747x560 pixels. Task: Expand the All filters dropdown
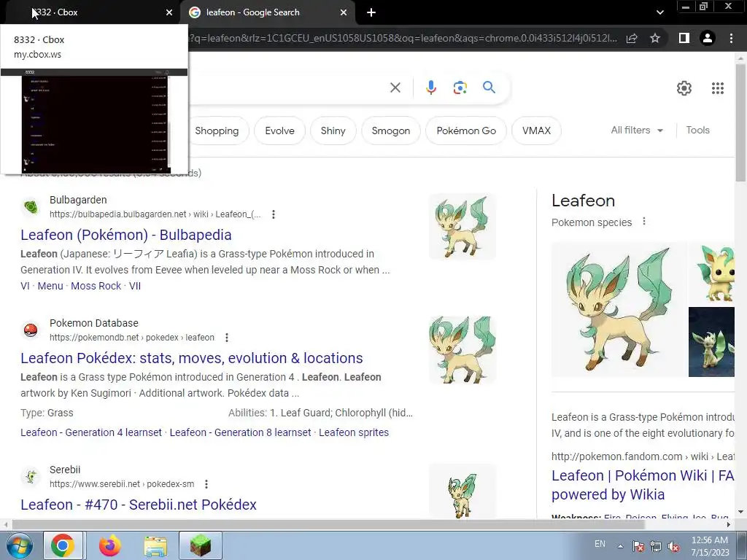click(x=637, y=130)
